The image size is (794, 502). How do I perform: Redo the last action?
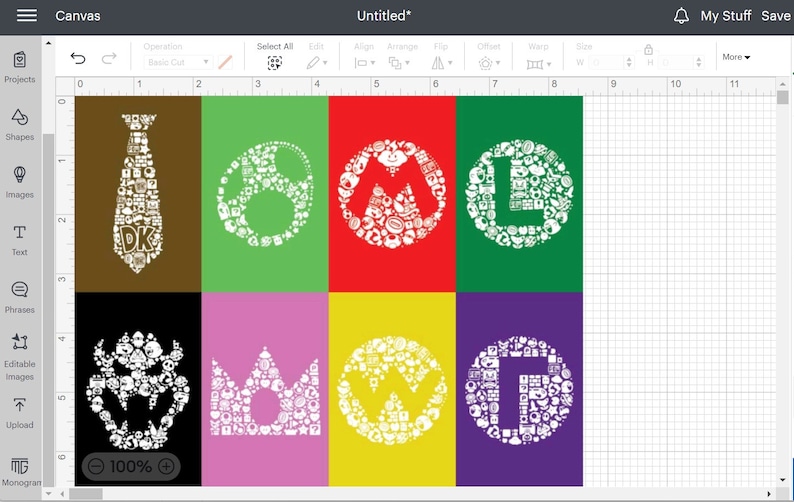[109, 58]
